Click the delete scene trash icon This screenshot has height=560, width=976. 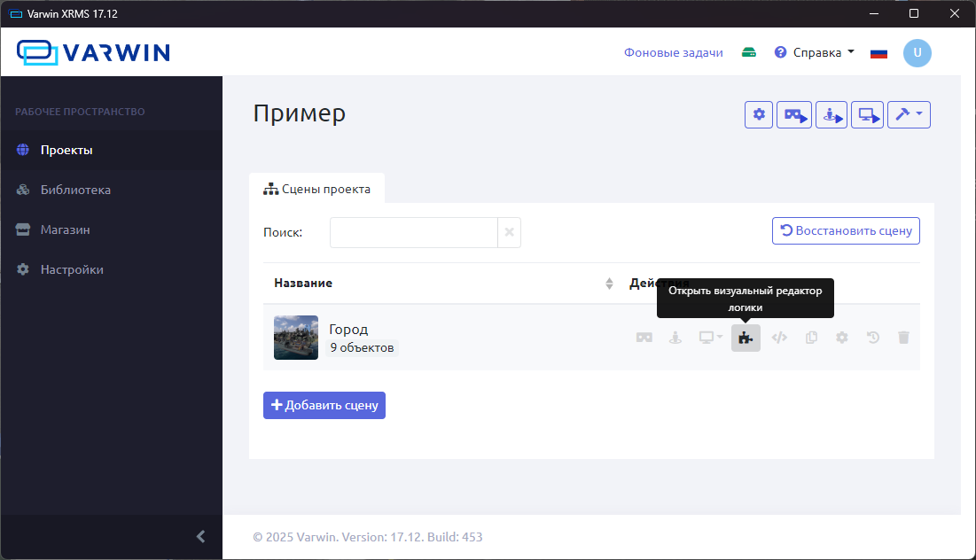click(903, 338)
